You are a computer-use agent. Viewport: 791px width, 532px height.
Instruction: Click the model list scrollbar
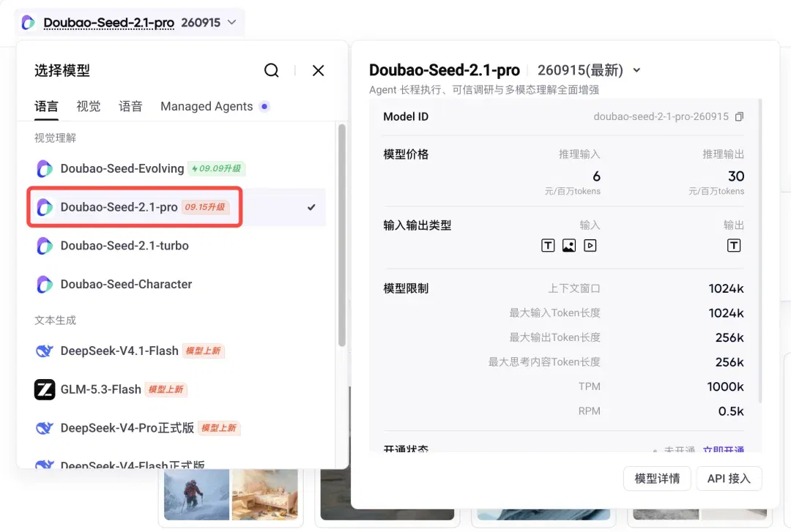pos(341,236)
